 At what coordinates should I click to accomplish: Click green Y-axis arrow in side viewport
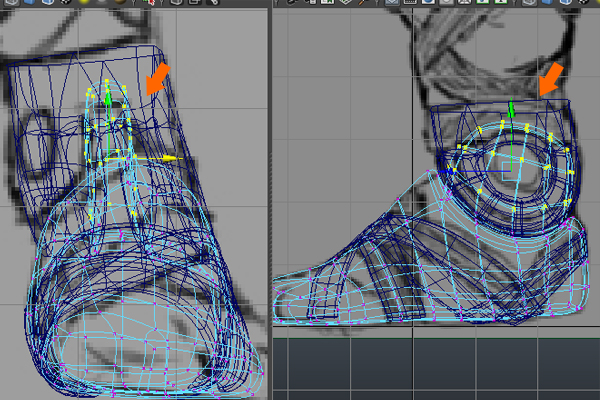511,107
